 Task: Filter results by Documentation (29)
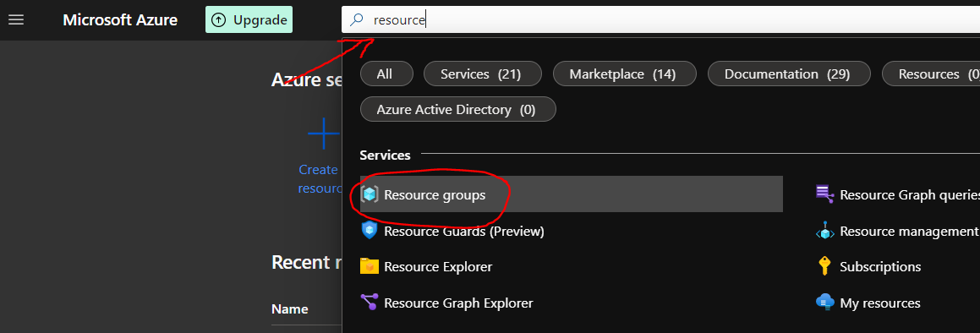pyautogui.click(x=789, y=74)
